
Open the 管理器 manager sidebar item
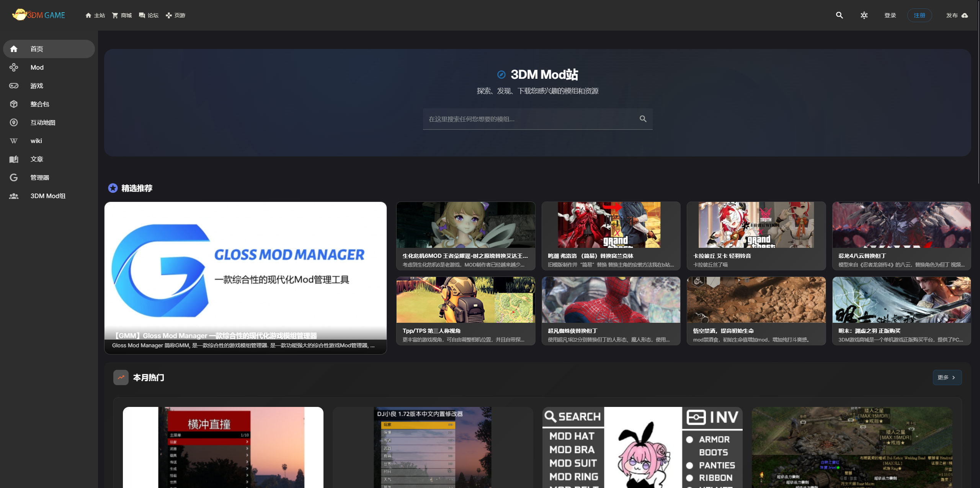click(40, 177)
